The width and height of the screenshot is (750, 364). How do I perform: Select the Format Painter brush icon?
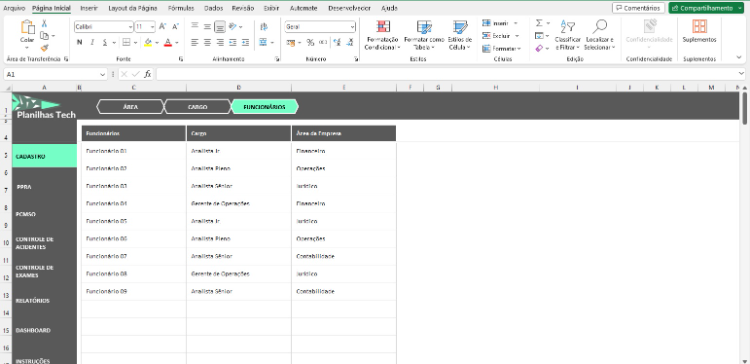coord(44,48)
